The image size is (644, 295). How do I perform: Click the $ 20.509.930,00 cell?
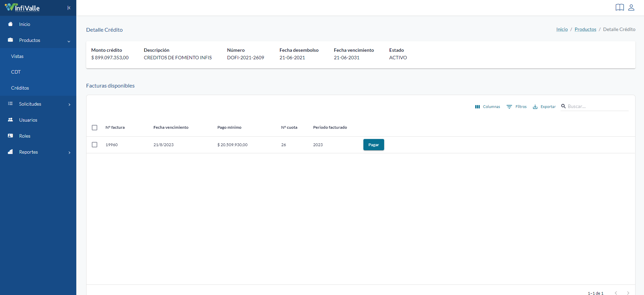[233, 145]
